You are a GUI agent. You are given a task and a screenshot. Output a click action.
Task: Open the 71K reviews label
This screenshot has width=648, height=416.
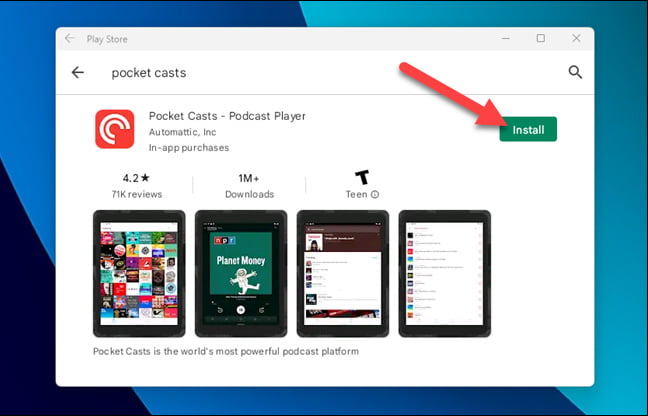tap(137, 194)
